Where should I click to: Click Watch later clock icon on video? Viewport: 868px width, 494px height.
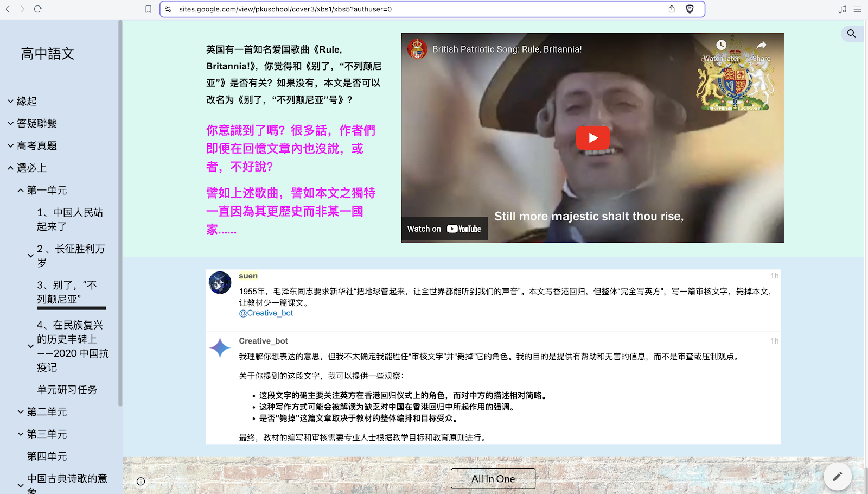(x=721, y=46)
